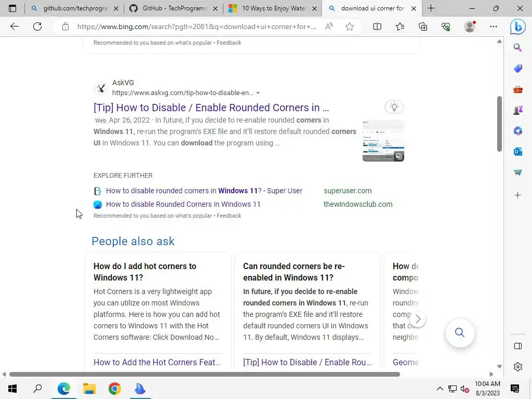Select How do I add hot corners question
This screenshot has width=532, height=399.
click(145, 272)
